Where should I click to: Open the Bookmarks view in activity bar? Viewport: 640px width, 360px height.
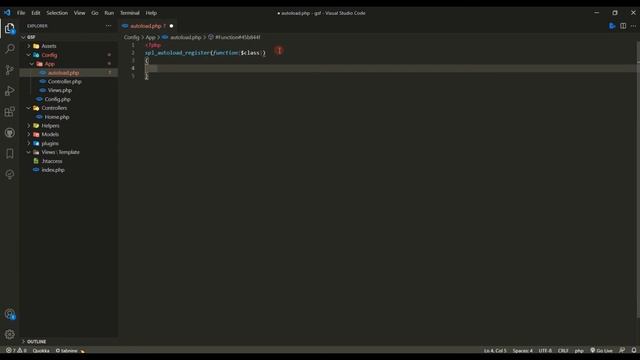[x=10, y=153]
